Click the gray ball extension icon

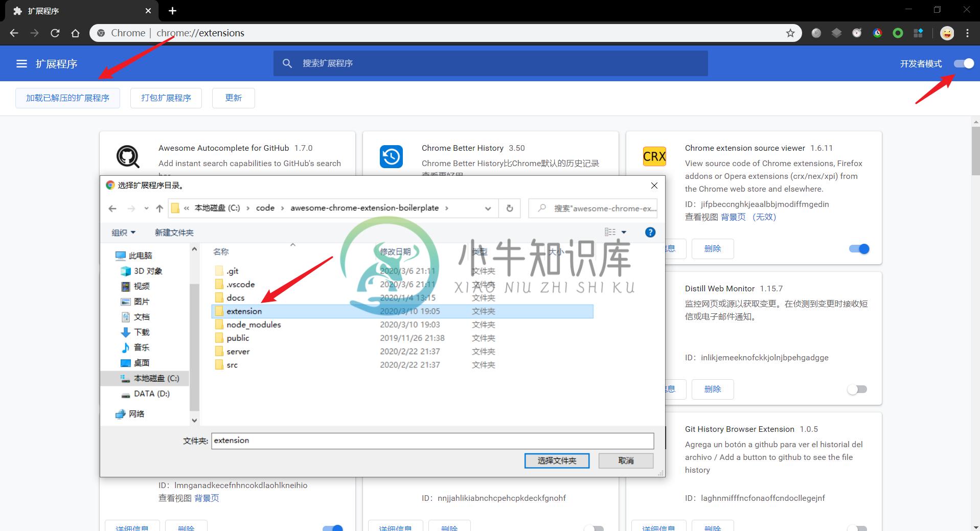816,33
